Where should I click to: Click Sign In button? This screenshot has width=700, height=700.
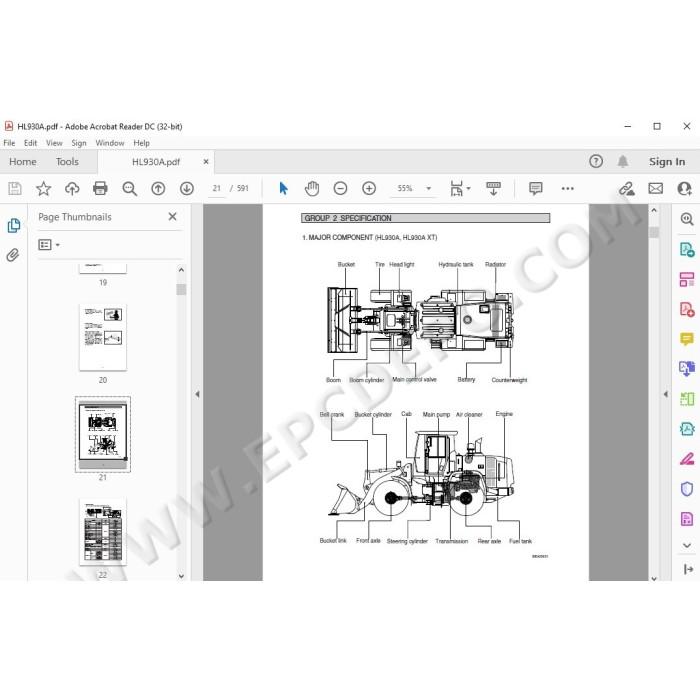[x=667, y=162]
